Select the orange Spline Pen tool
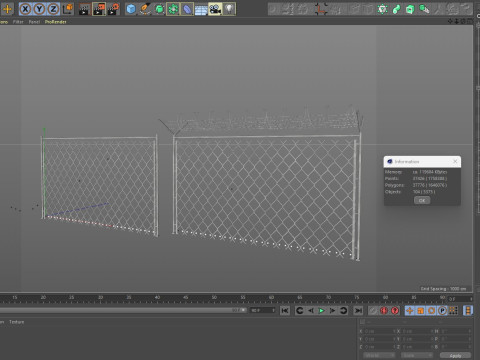 coord(145,9)
